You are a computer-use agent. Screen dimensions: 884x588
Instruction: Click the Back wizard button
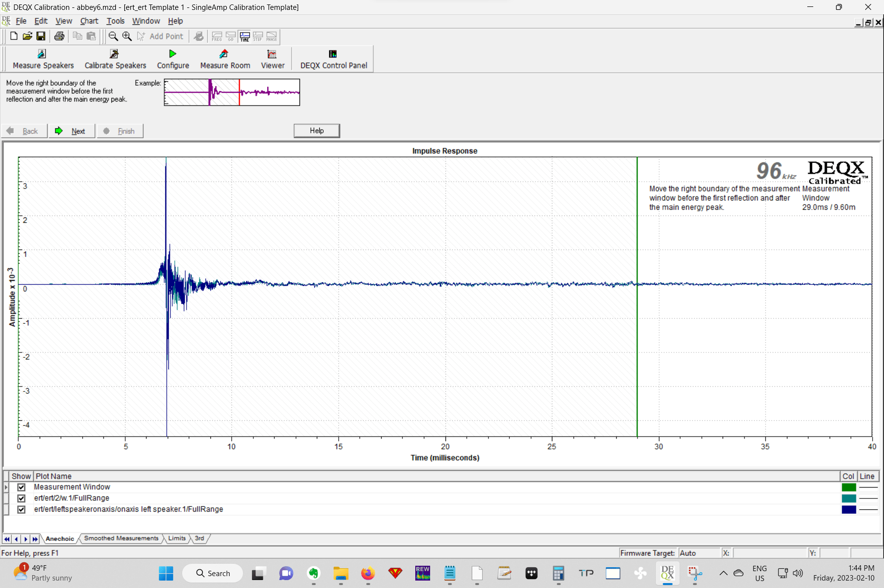[x=24, y=131]
